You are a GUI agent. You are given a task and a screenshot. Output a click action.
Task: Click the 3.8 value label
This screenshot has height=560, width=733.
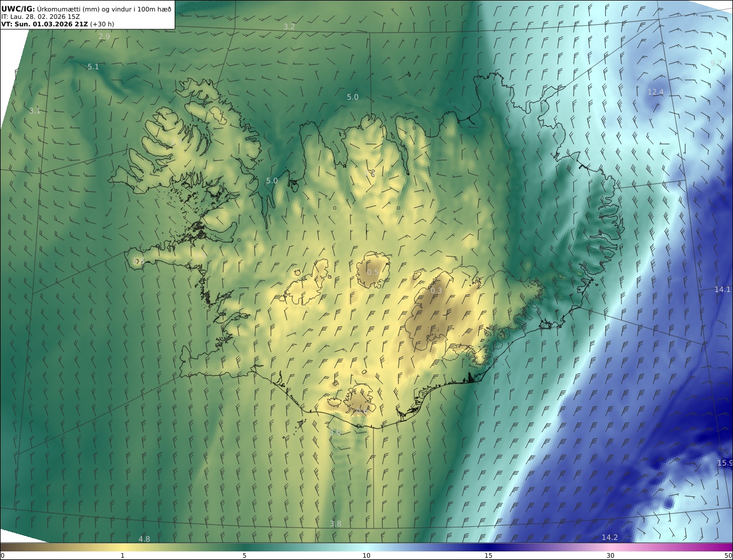click(x=336, y=524)
